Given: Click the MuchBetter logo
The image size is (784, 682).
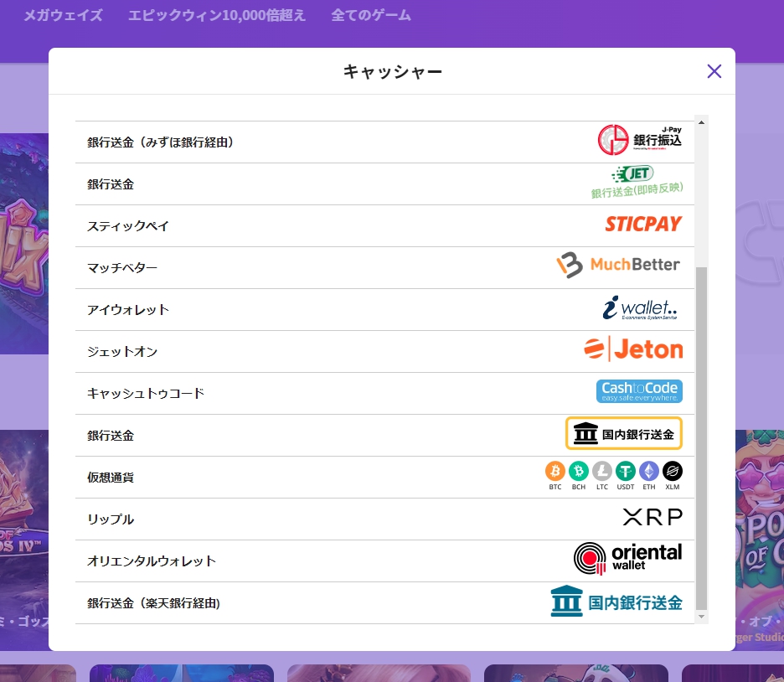Looking at the screenshot, I should pyautogui.click(x=618, y=265).
